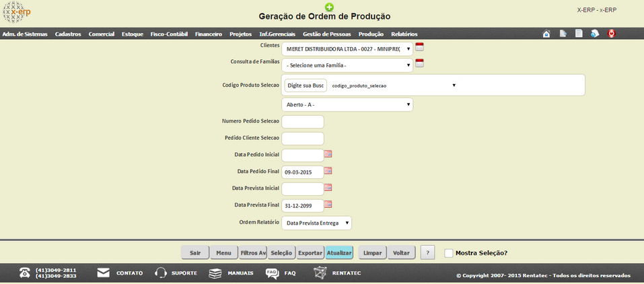Click the tilted page with blue badge icon
Image resolution: width=644 pixels, height=284 pixels.
pyautogui.click(x=595, y=34)
